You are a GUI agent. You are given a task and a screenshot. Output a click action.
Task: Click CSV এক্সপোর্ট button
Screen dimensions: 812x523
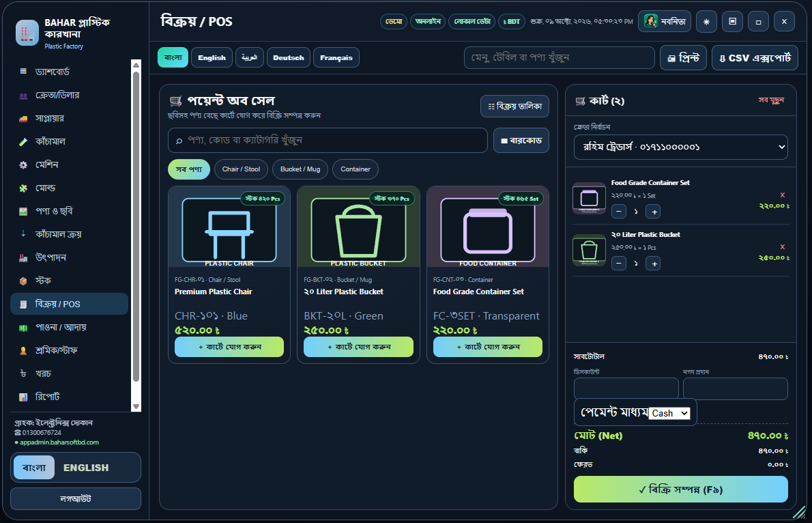pyautogui.click(x=755, y=57)
